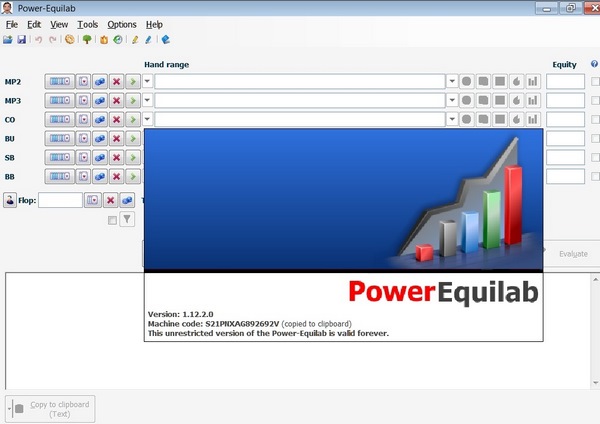Click the redo arrow in toolbar
The height and width of the screenshot is (424, 600).
[53, 39]
